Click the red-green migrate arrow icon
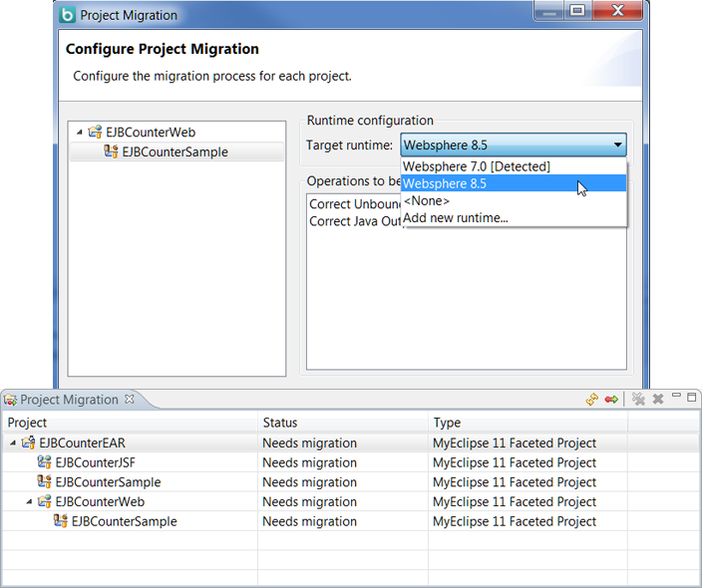This screenshot has width=702, height=588. [x=611, y=400]
